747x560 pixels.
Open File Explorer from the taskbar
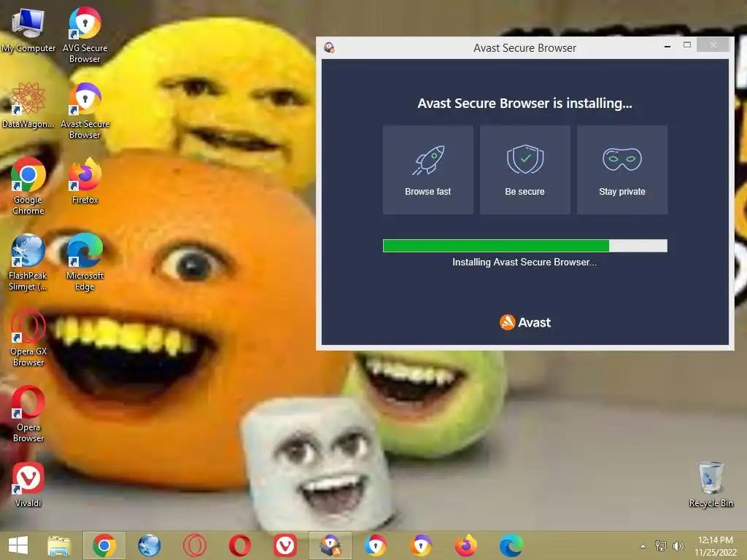(59, 545)
